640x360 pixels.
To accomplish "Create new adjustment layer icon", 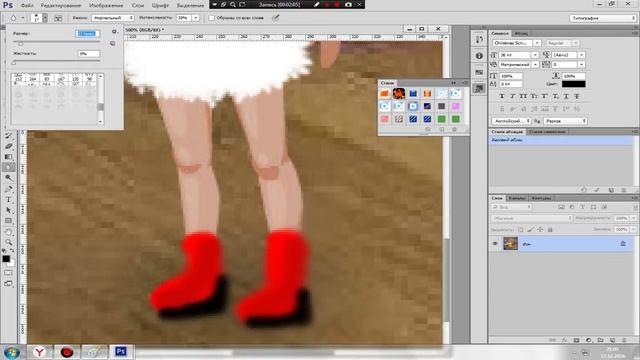I will pos(589,340).
